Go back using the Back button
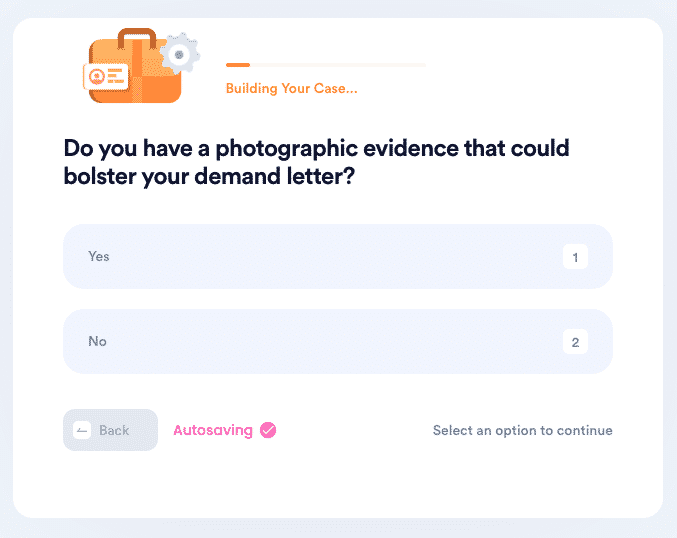Viewport: 677px width, 538px height. (x=111, y=430)
